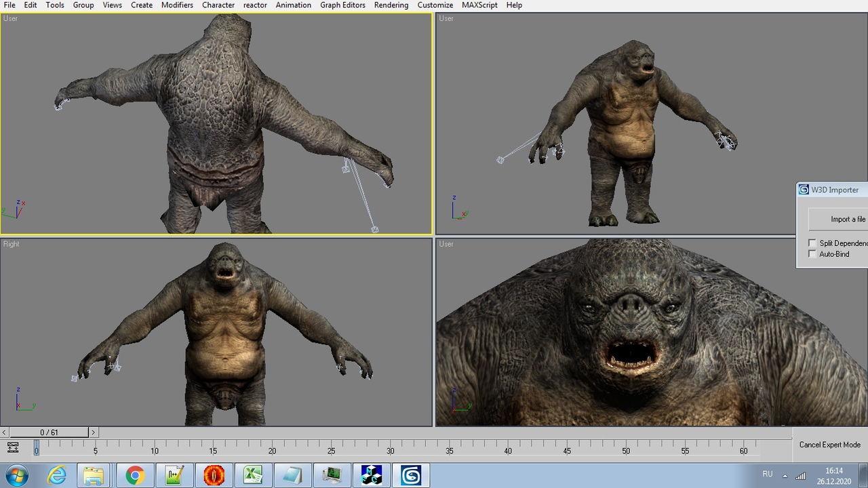This screenshot has height=488, width=868.
Task: Click the RU language indicator
Action: point(768,474)
